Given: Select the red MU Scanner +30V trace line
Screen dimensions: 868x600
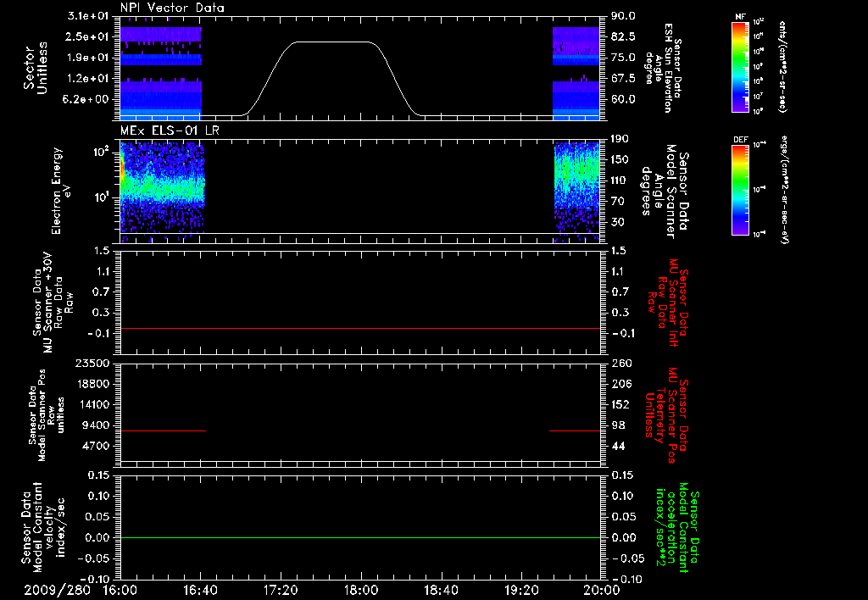Looking at the screenshot, I should (x=359, y=328).
